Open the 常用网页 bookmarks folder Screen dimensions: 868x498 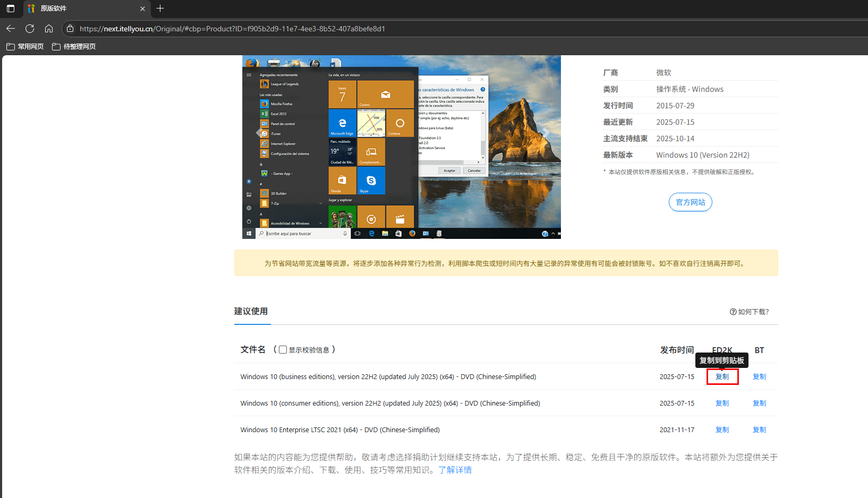tap(25, 47)
